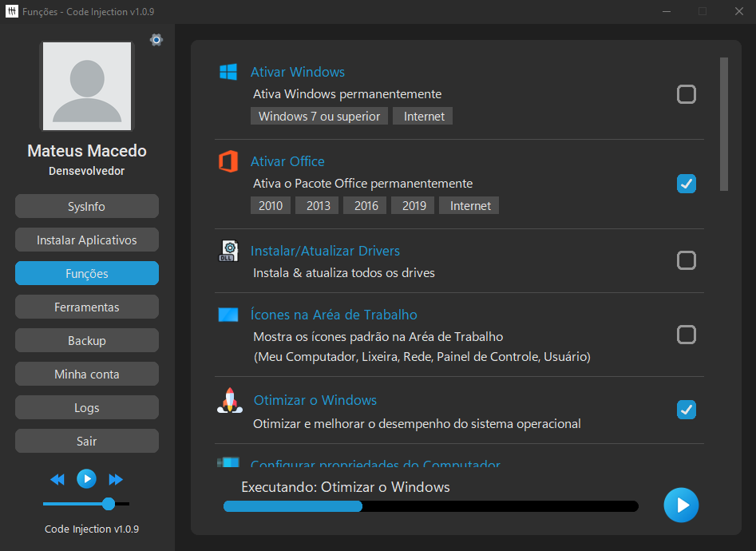Click the Ícones na Área de Trabalho title

pos(334,315)
